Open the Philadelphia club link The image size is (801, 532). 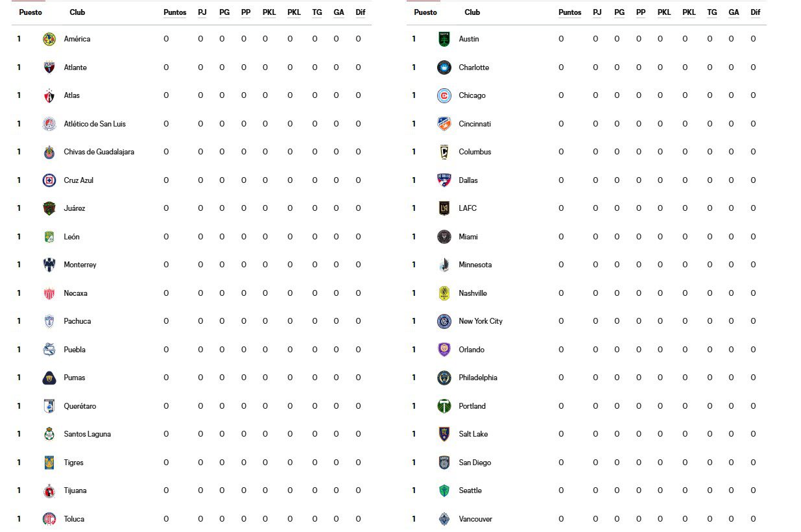tap(478, 378)
